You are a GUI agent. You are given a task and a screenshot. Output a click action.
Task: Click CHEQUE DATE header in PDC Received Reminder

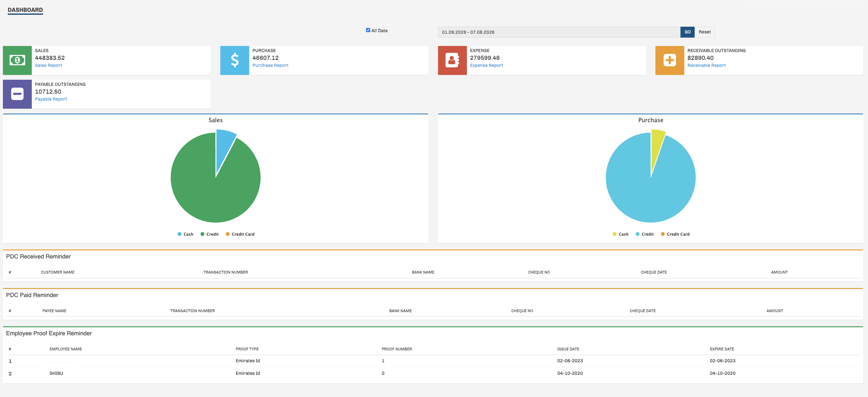pyautogui.click(x=654, y=272)
